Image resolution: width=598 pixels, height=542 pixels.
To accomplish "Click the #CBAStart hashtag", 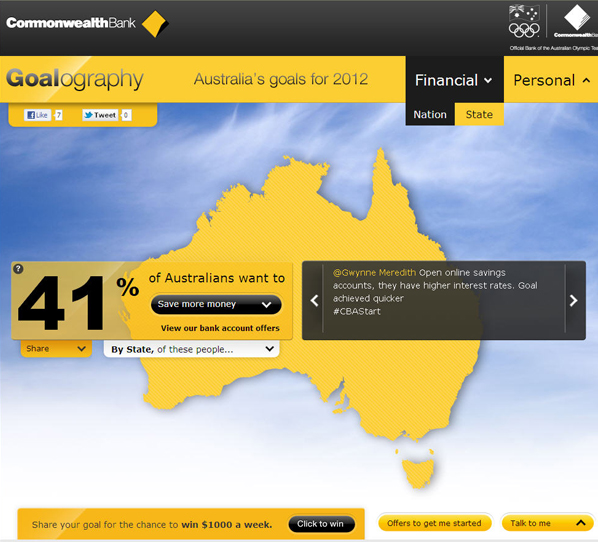I will click(x=357, y=311).
